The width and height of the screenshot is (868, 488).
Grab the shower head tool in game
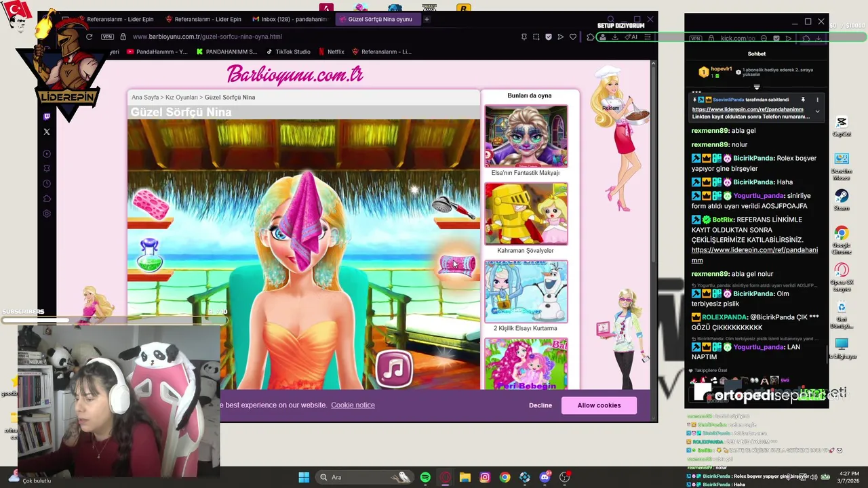point(453,207)
